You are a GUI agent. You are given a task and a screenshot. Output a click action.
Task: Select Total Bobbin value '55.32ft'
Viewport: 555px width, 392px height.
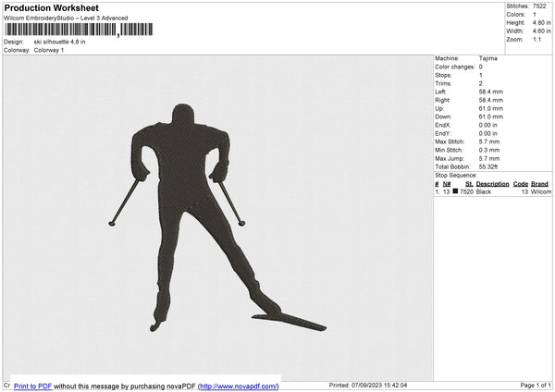(488, 166)
